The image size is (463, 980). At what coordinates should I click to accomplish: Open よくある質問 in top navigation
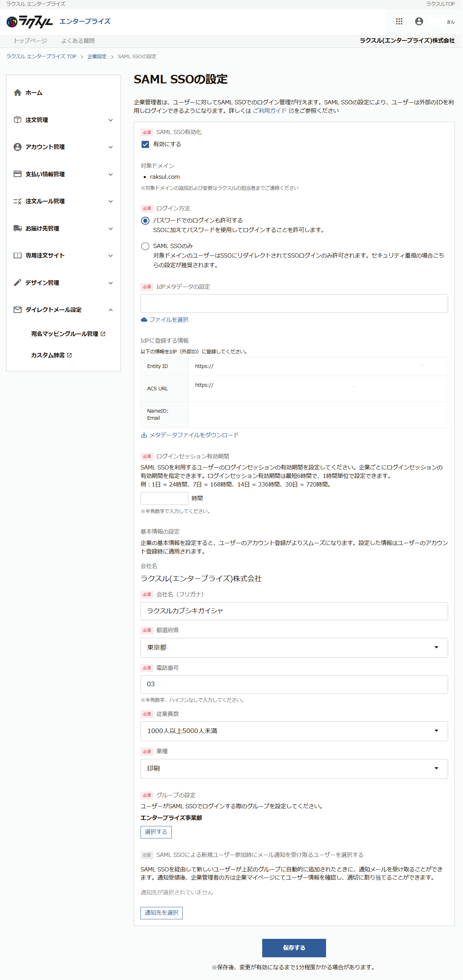pos(78,41)
